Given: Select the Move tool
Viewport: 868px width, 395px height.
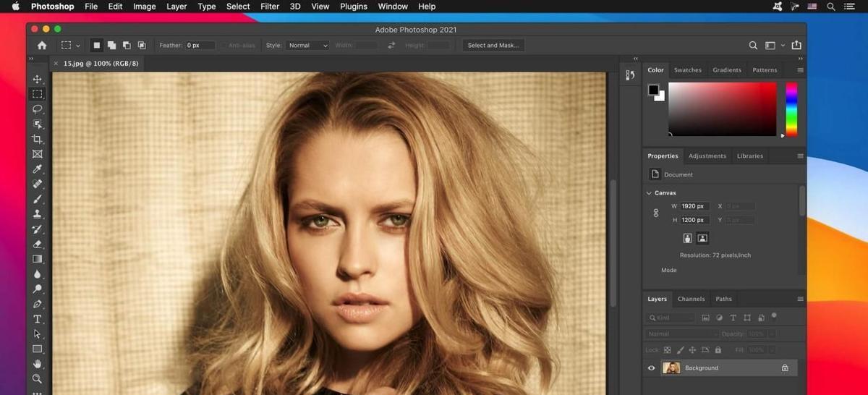Looking at the screenshot, I should (38, 79).
